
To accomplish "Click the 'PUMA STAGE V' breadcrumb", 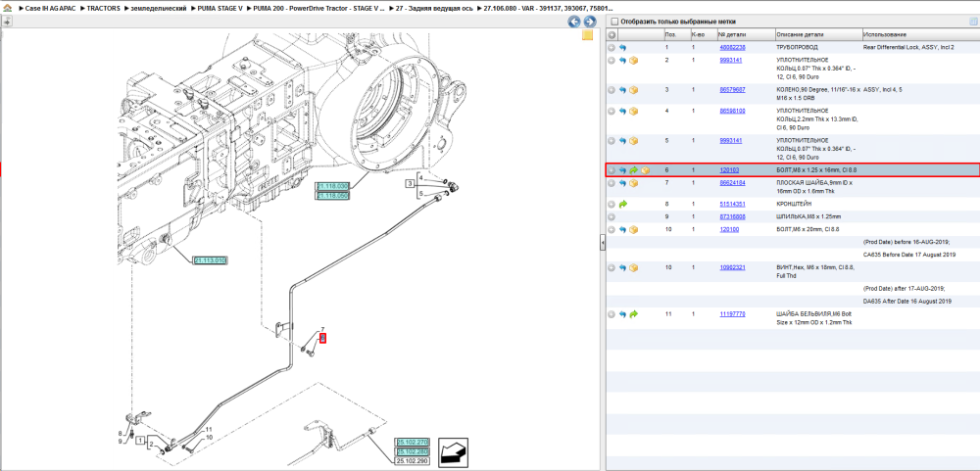I will pyautogui.click(x=220, y=10).
